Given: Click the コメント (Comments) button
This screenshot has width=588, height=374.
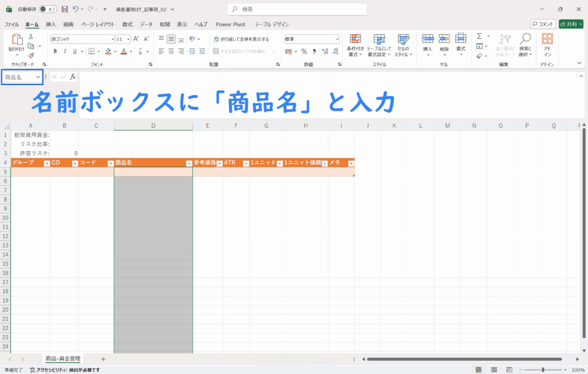Looking at the screenshot, I should tap(543, 24).
